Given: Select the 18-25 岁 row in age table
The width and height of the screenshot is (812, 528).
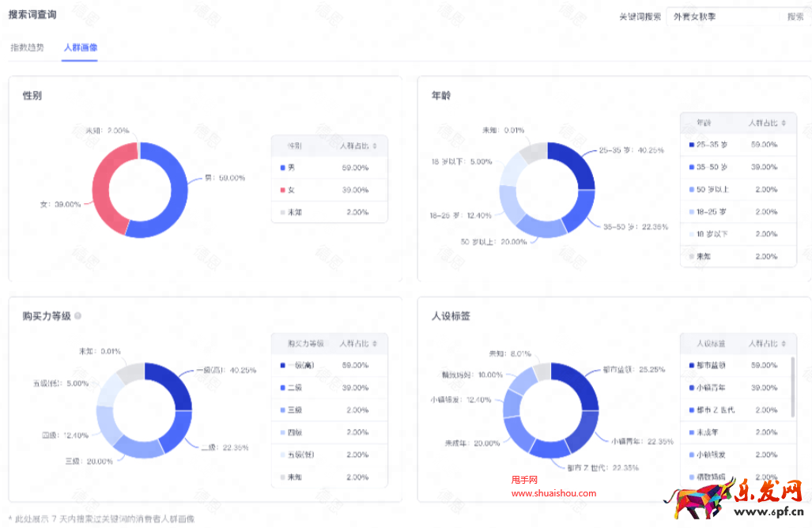Looking at the screenshot, I should (x=738, y=212).
